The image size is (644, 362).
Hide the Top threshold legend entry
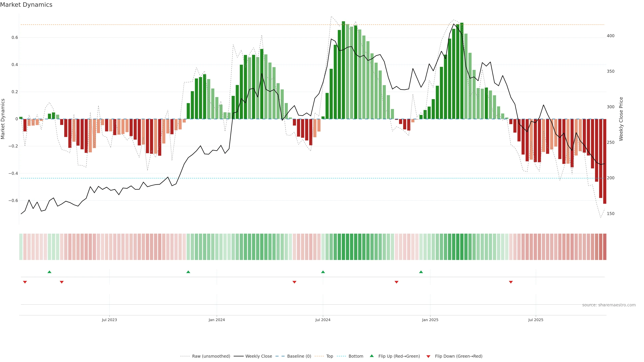point(330,356)
